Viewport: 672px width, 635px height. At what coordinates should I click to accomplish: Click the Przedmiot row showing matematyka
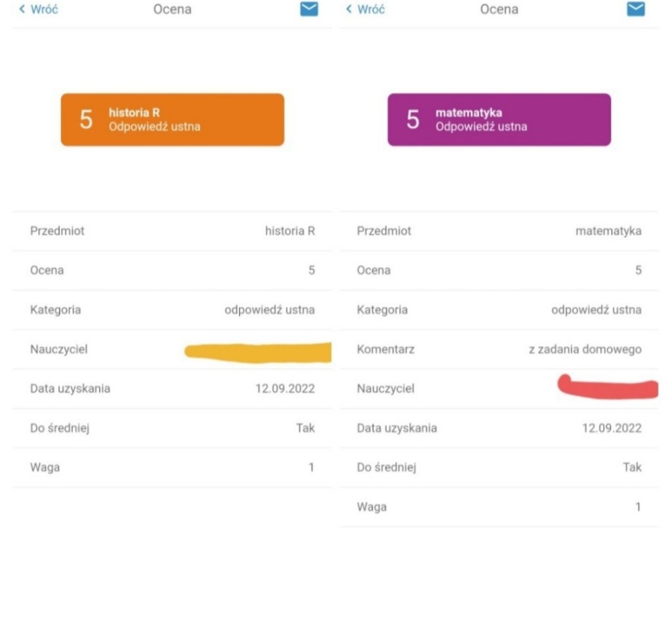499,231
